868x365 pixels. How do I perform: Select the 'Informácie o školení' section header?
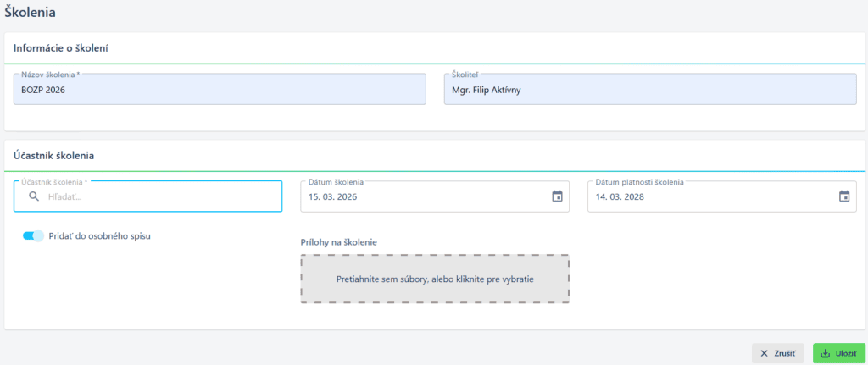click(x=60, y=47)
